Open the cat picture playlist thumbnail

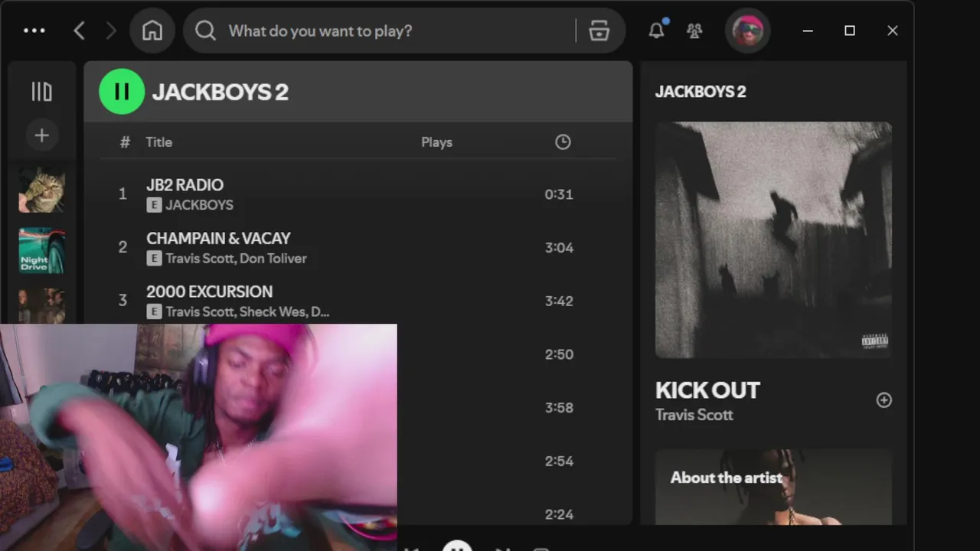tap(41, 190)
